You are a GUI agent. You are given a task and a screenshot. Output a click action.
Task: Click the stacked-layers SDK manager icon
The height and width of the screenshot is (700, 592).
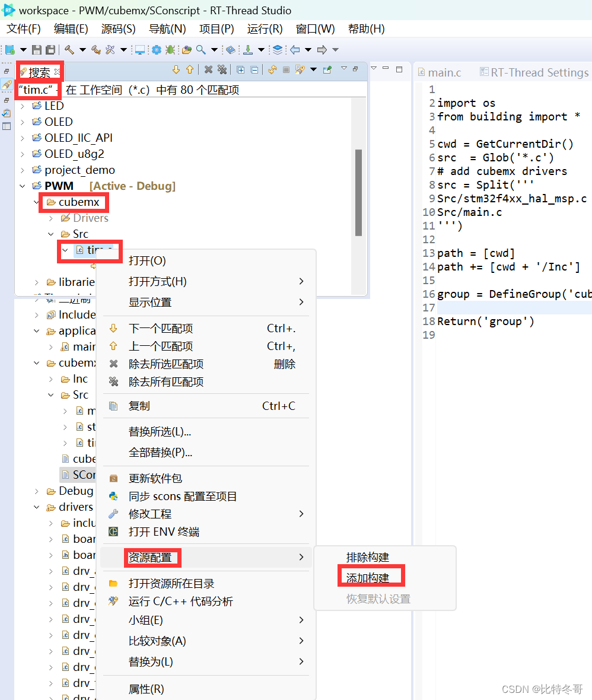(278, 50)
